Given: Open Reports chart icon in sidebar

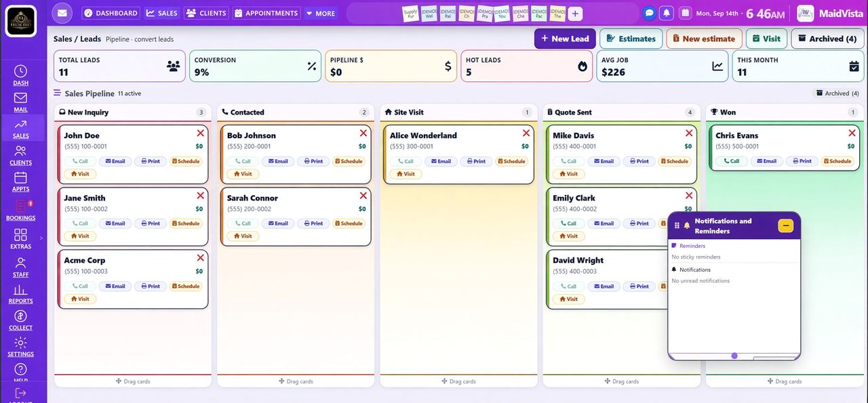Looking at the screenshot, I should click(x=20, y=290).
